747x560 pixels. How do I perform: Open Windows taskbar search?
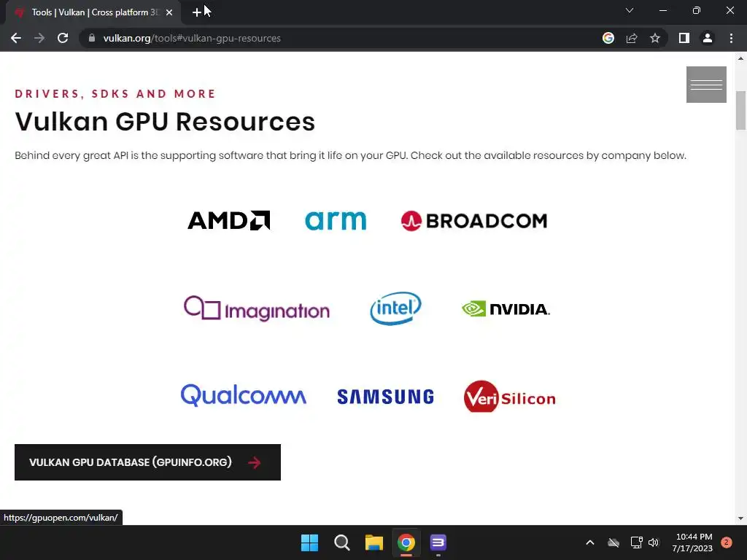point(342,542)
